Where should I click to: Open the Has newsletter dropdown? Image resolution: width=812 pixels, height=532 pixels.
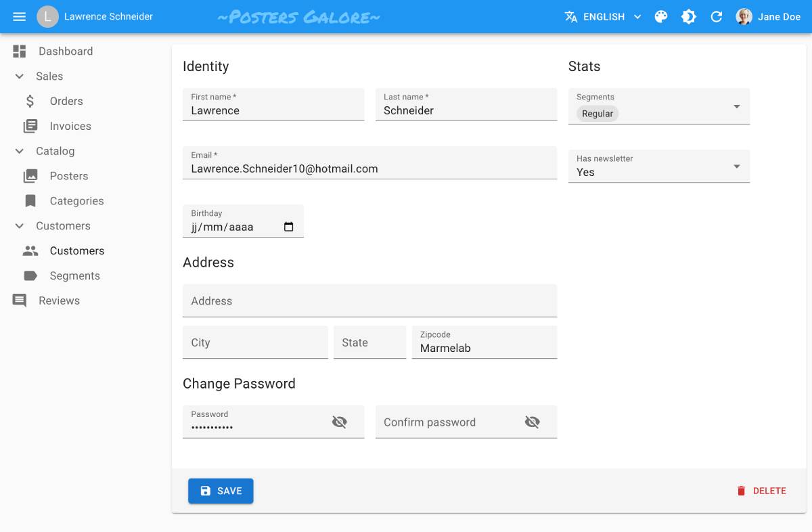tap(736, 166)
